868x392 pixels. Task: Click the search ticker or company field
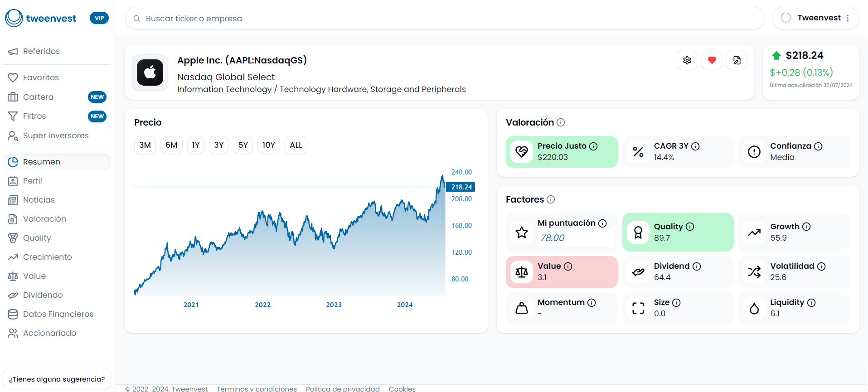444,19
